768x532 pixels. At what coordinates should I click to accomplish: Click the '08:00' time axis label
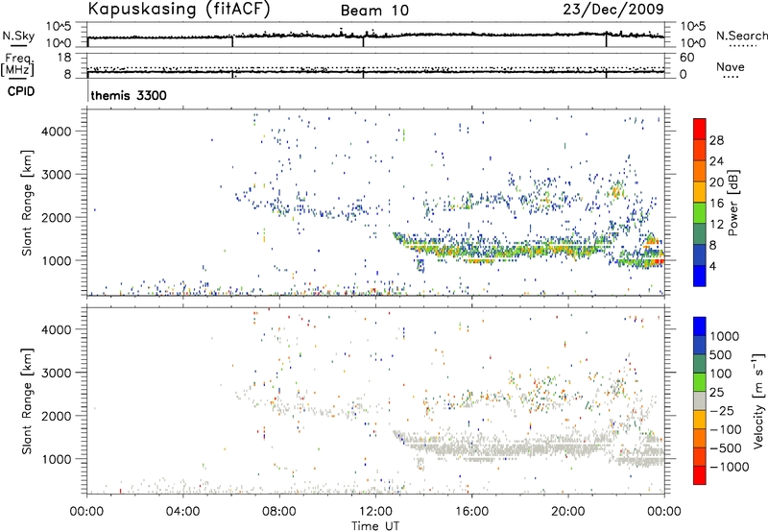279,512
